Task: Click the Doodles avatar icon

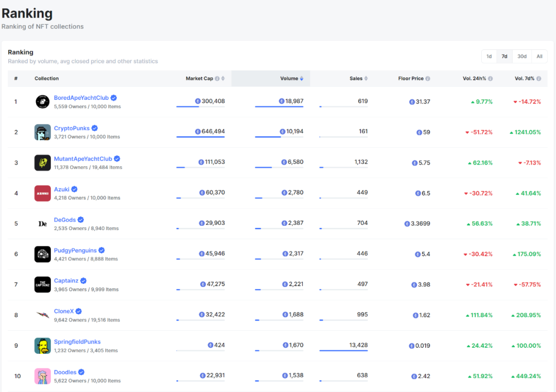Action: (x=43, y=376)
